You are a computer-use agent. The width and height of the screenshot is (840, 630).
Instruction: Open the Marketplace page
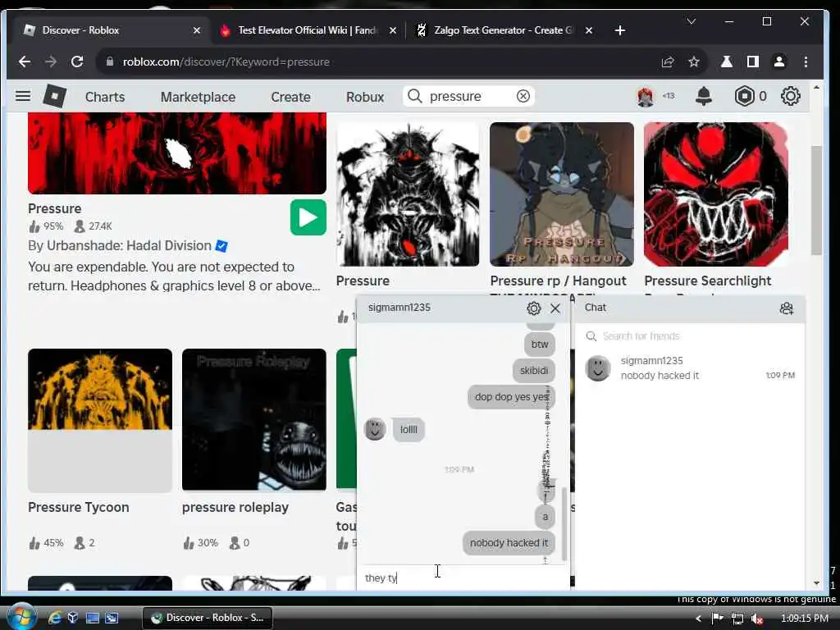click(x=198, y=97)
